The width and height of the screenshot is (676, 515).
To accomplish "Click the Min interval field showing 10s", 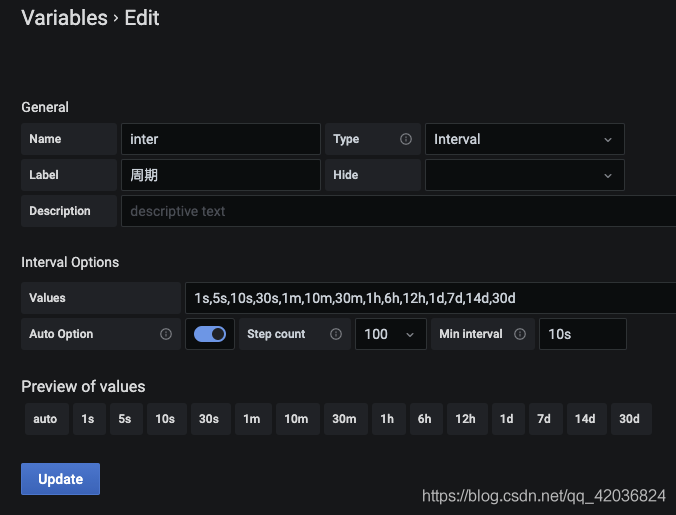I will [583, 334].
